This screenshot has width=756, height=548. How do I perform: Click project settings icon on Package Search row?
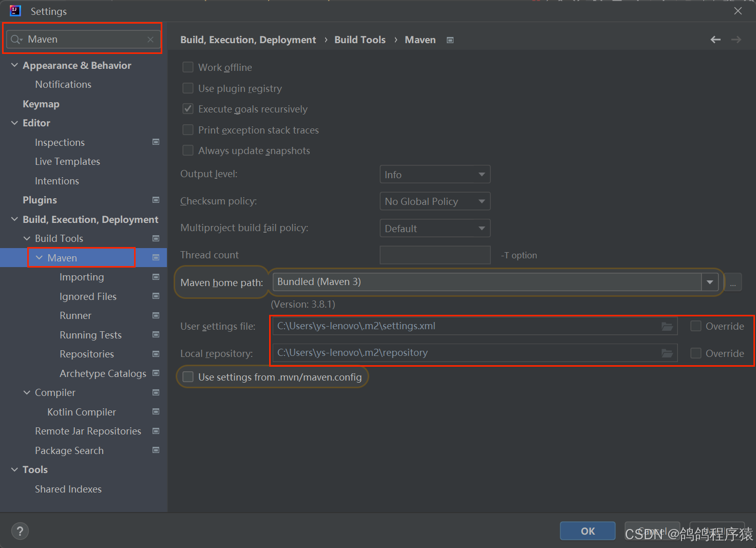click(156, 450)
